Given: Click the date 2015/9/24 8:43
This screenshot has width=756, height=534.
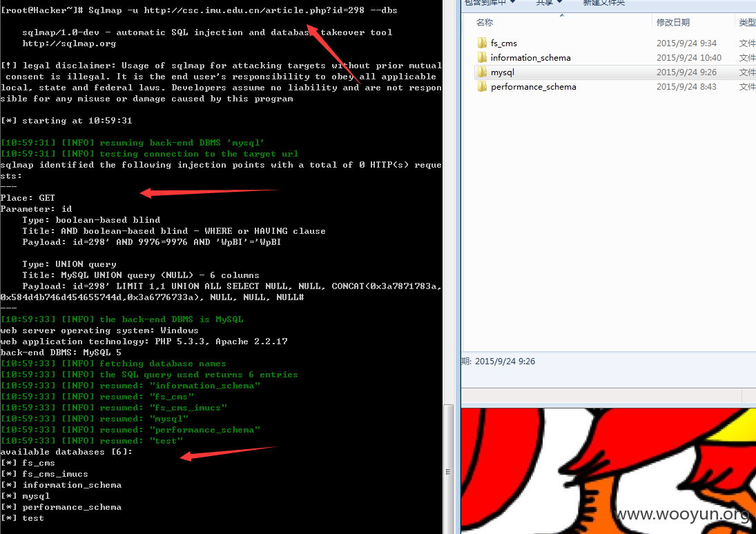Looking at the screenshot, I should [686, 87].
